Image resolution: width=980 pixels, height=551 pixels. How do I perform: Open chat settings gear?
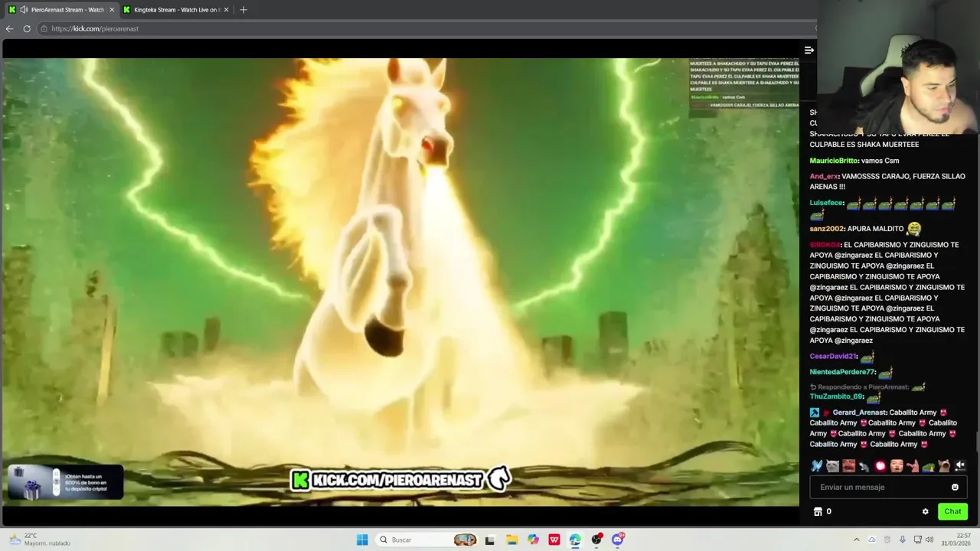[925, 511]
